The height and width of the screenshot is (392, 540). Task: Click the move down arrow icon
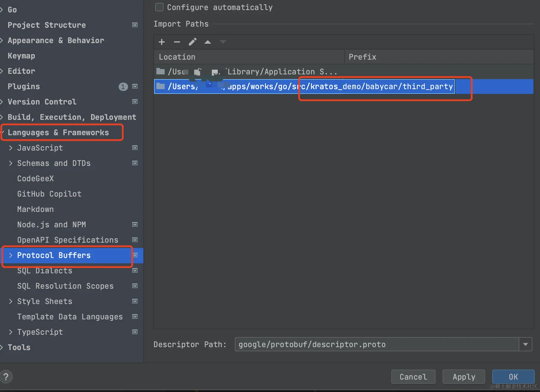[x=223, y=42]
